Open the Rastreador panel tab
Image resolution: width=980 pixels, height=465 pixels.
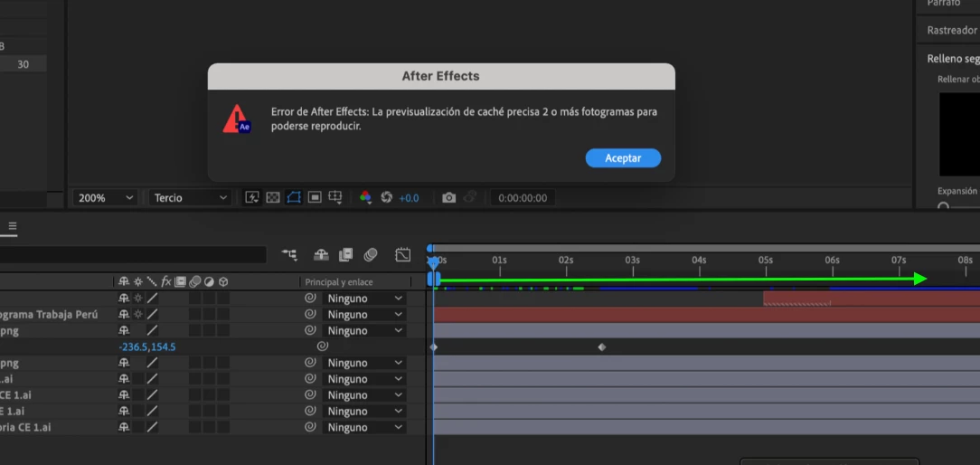[x=952, y=30]
